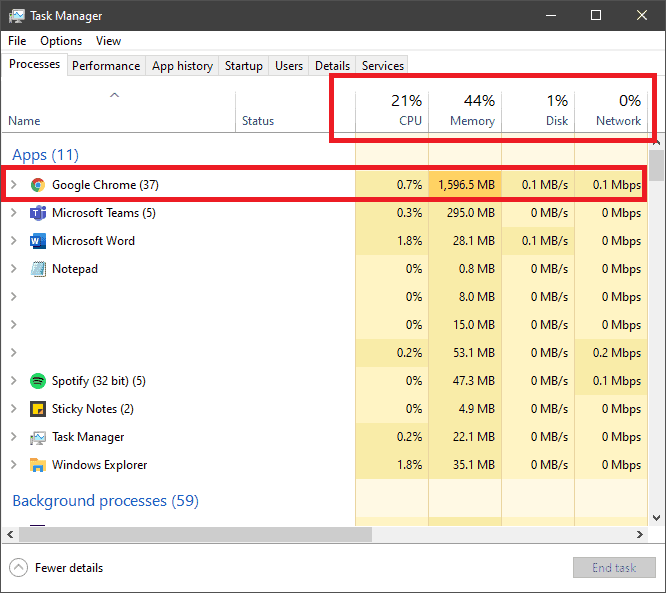Select the Sticky Notes (2) row name
The image size is (666, 593).
[x=93, y=409]
